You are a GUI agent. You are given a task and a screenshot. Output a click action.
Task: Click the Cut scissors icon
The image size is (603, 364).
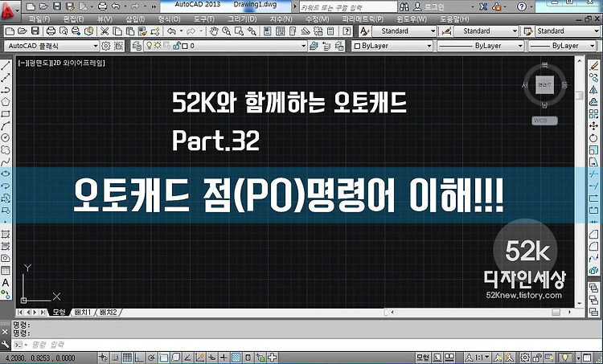(105, 31)
